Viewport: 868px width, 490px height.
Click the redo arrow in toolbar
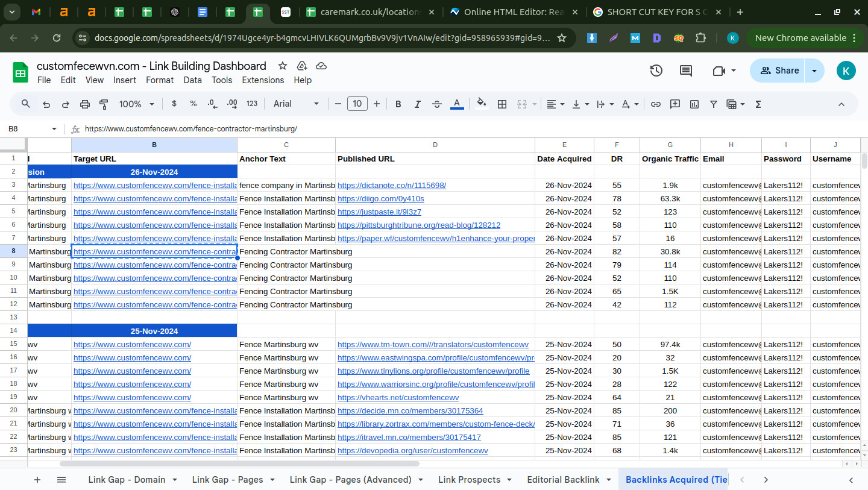(66, 104)
